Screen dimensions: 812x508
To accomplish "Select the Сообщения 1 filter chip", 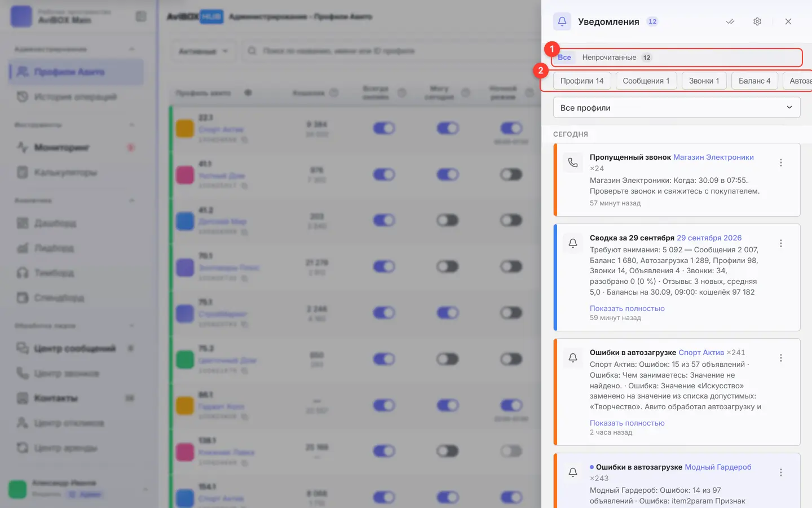I will 646,81.
